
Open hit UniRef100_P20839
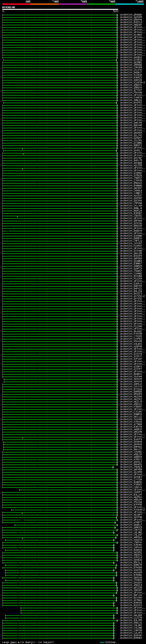(131, 75)
